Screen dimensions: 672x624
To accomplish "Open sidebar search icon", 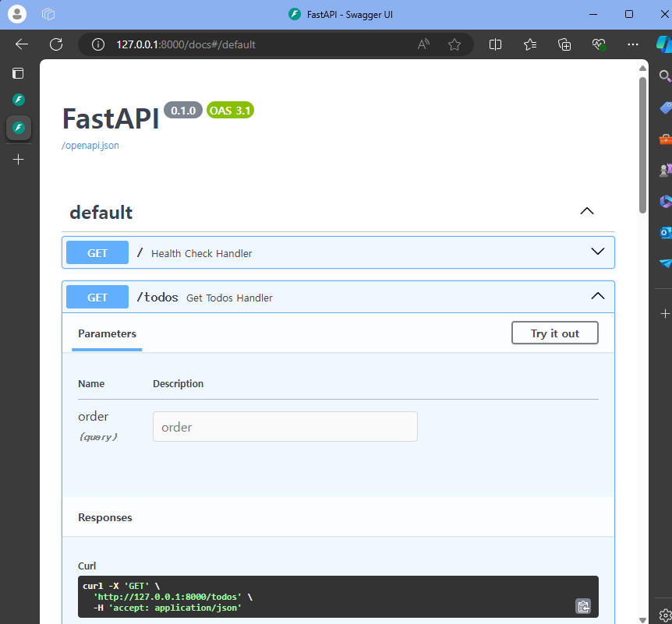I will point(665,76).
